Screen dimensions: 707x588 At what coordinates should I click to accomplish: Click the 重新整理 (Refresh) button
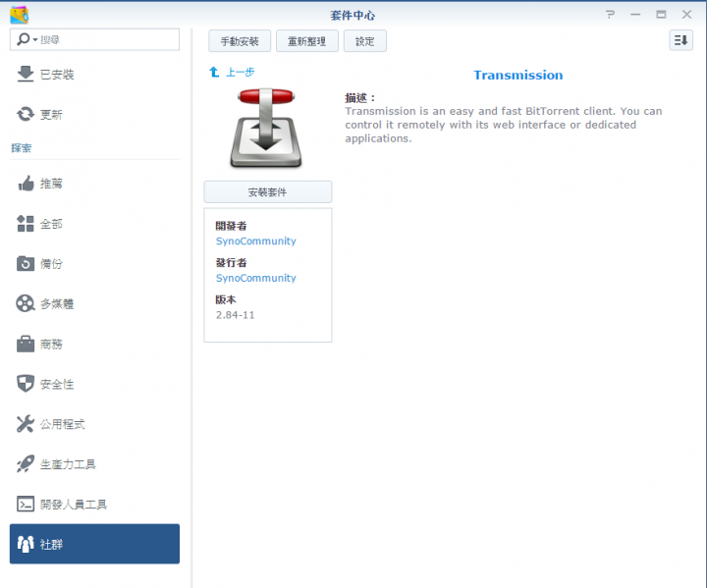(307, 41)
